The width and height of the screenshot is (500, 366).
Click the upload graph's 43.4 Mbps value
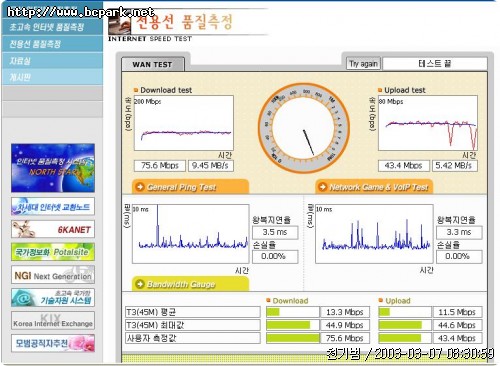coord(404,166)
